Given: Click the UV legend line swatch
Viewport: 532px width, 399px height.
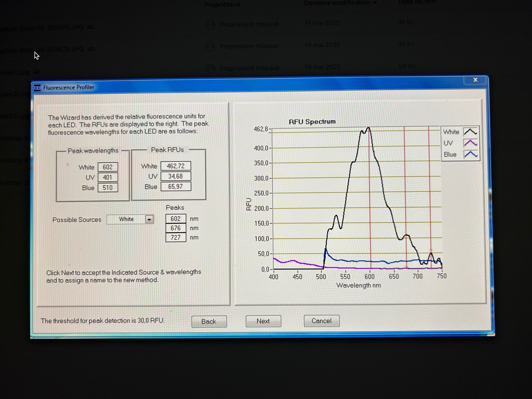Looking at the screenshot, I should [x=470, y=143].
